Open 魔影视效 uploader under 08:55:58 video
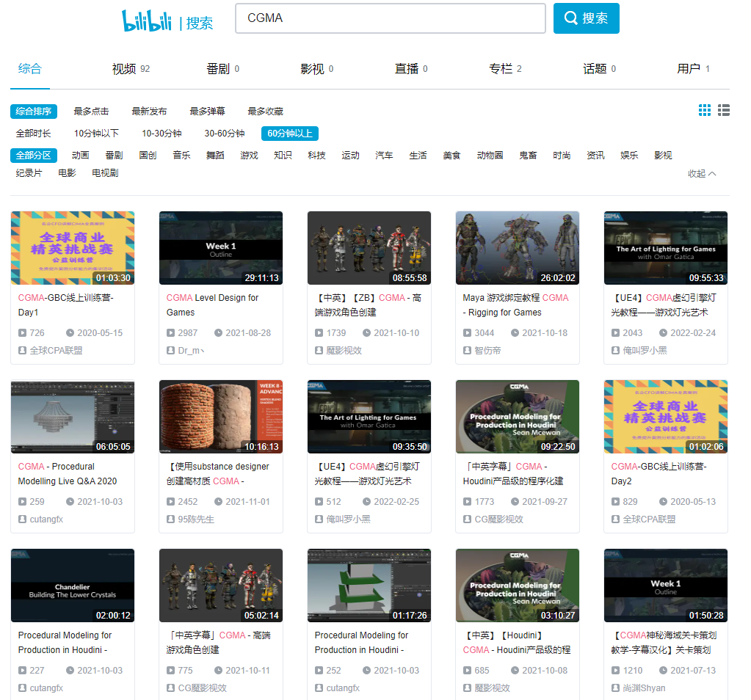The image size is (751, 700). (344, 351)
